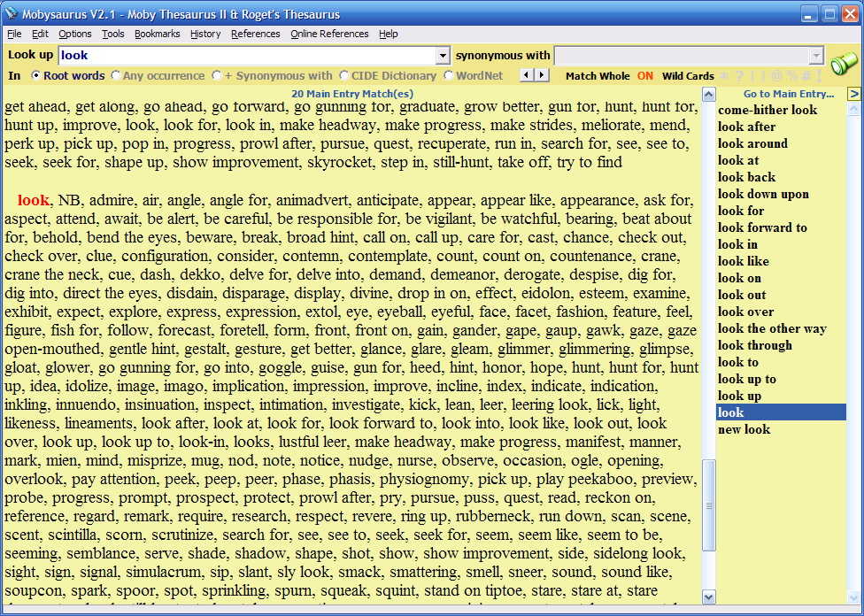The height and width of the screenshot is (616, 864).
Task: Insert the question mark wild card
Action: pyautogui.click(x=739, y=76)
